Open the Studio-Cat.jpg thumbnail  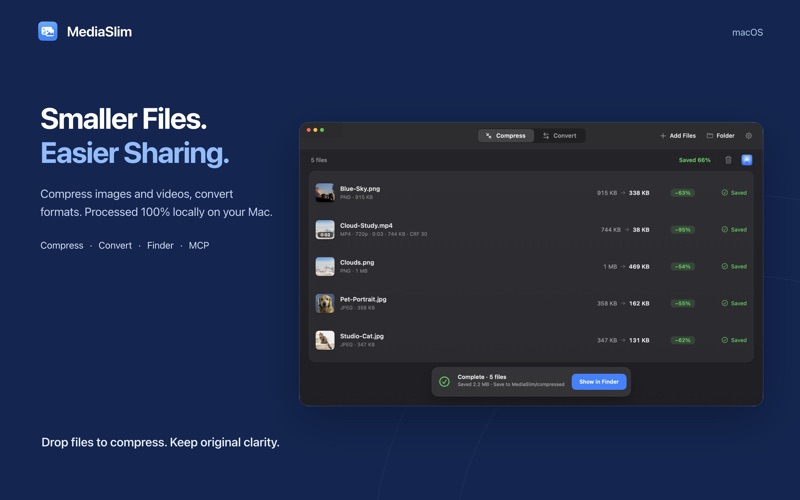tap(324, 340)
